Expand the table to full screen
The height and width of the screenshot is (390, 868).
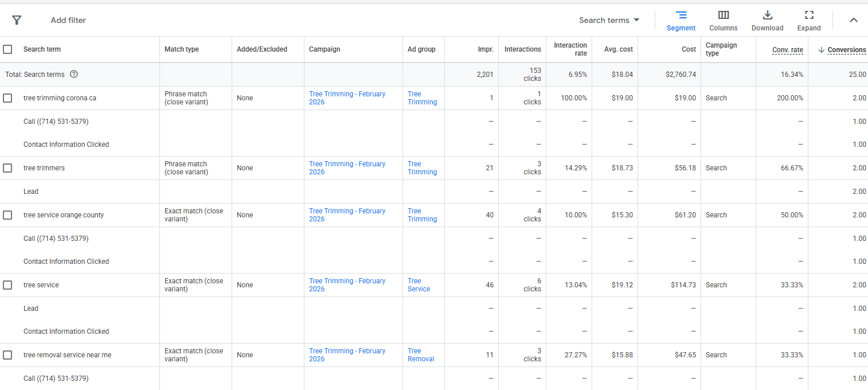click(x=809, y=15)
